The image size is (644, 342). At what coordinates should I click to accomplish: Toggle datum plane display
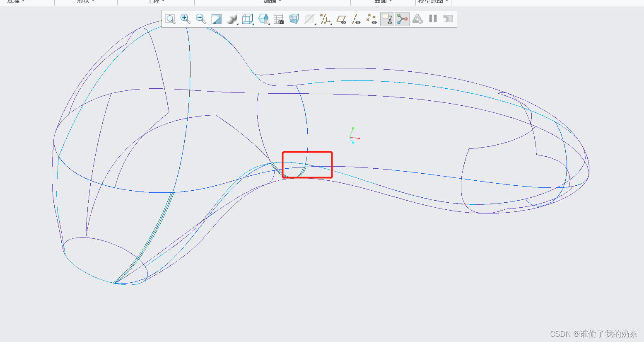(x=341, y=19)
